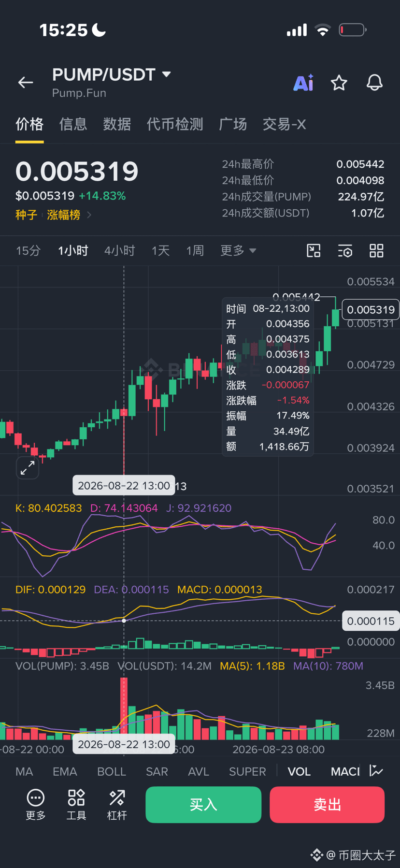Select the 15分 interval
This screenshot has width=400, height=868.
(28, 251)
